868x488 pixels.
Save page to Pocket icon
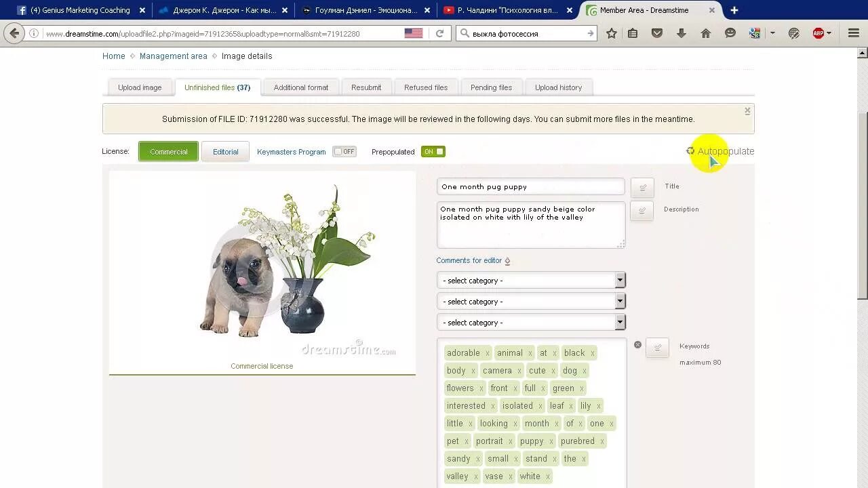(x=657, y=33)
